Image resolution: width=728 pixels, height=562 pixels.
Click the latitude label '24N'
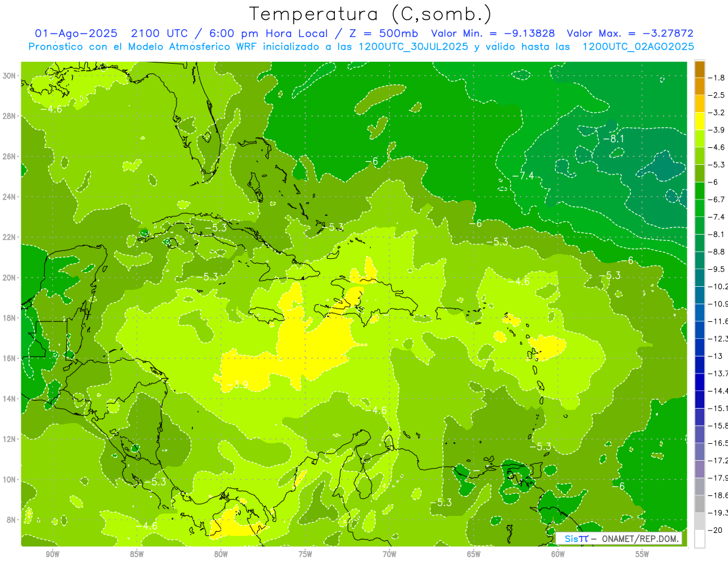click(10, 197)
